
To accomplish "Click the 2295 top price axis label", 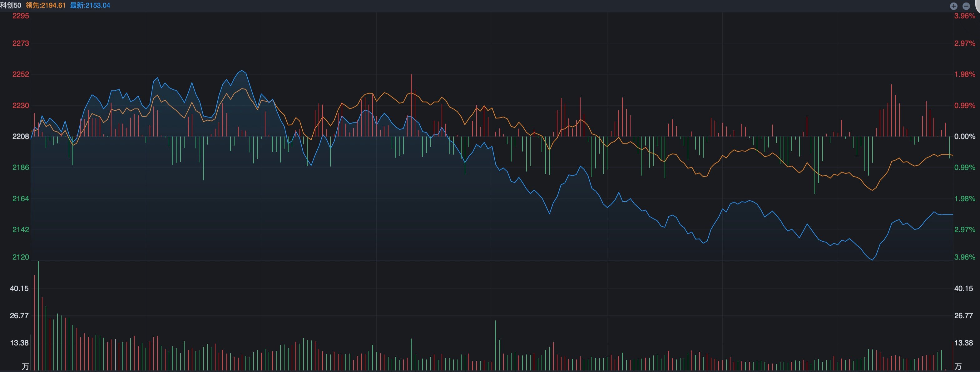I will (x=21, y=16).
